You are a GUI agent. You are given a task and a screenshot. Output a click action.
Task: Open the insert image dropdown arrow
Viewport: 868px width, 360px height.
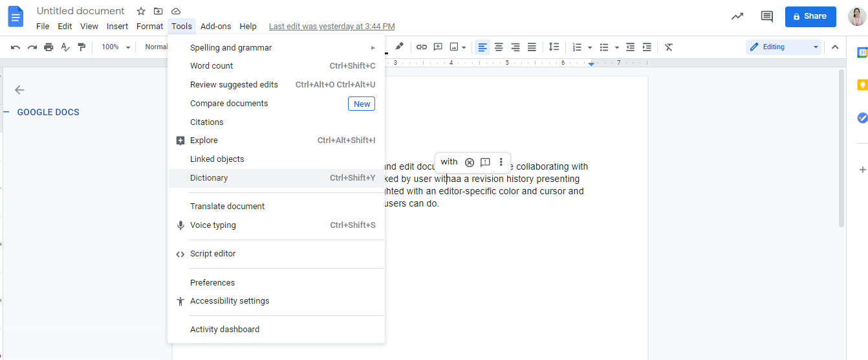tap(464, 47)
